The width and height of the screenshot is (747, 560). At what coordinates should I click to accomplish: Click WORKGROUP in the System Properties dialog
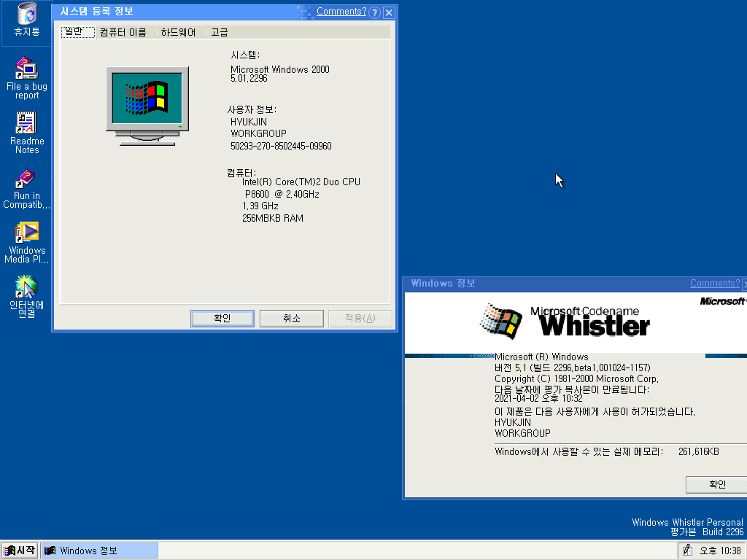point(259,134)
